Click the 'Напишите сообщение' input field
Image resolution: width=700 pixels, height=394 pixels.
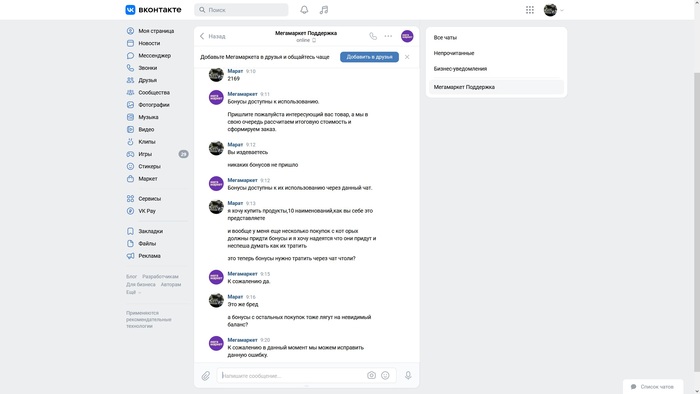[x=292, y=376]
